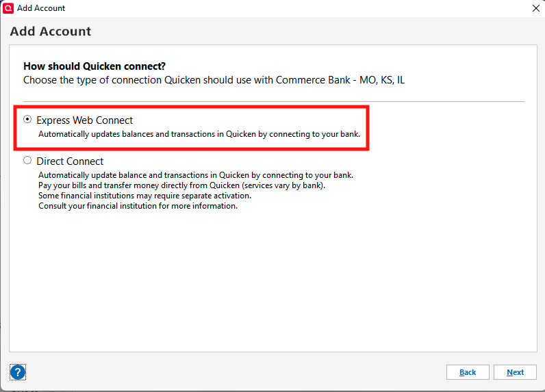This screenshot has height=392, width=545.
Task: Click the large Add Account header text
Action: (51, 31)
